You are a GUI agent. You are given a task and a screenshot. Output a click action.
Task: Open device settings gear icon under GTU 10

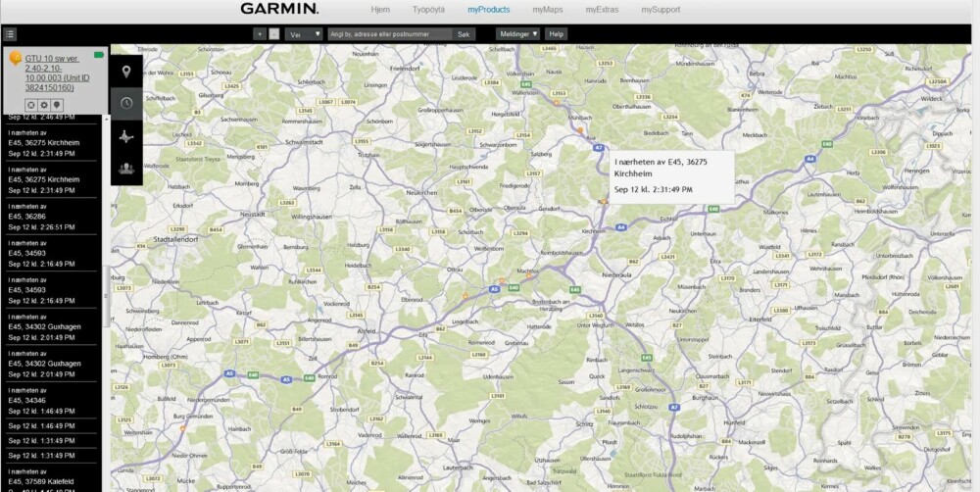click(x=44, y=105)
